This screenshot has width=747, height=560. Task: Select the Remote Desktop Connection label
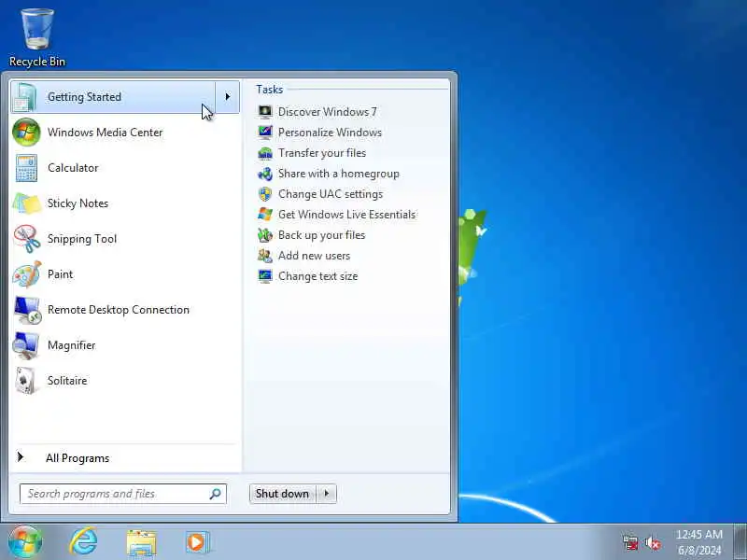(x=119, y=310)
